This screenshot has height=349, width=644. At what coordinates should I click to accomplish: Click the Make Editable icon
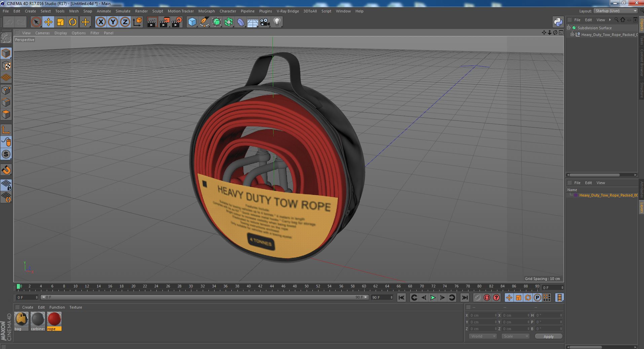[x=6, y=38]
